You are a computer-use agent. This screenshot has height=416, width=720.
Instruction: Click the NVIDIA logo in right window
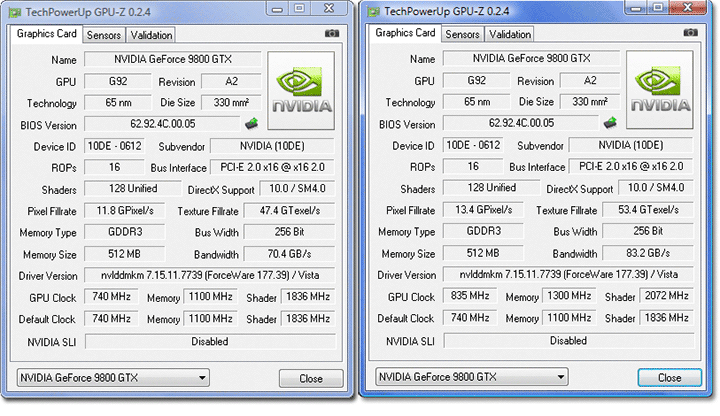(x=660, y=90)
